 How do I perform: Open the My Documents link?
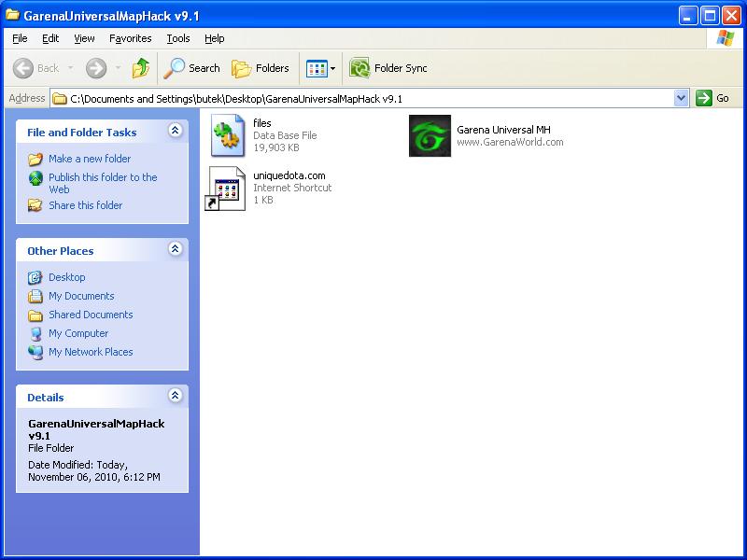81,296
